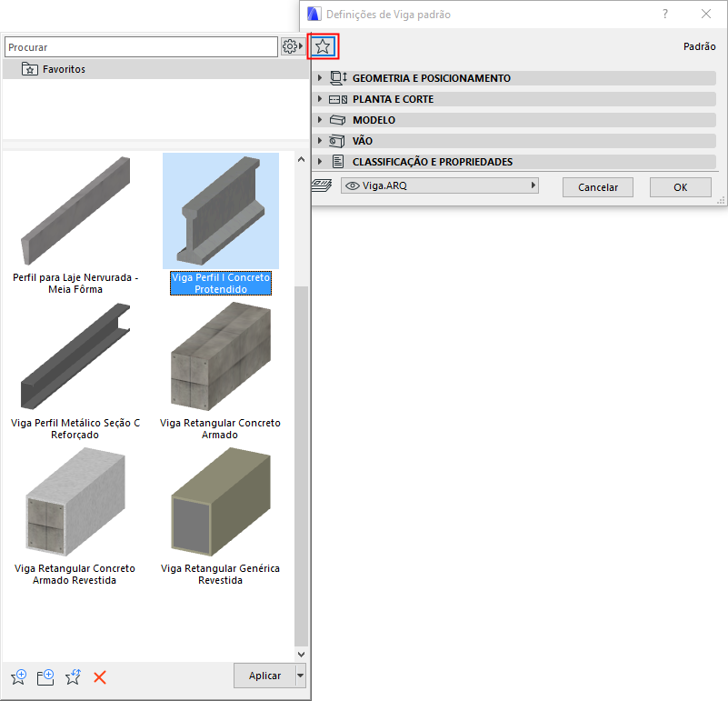Open help with the question mark
The width and height of the screenshot is (728, 701).
point(665,14)
